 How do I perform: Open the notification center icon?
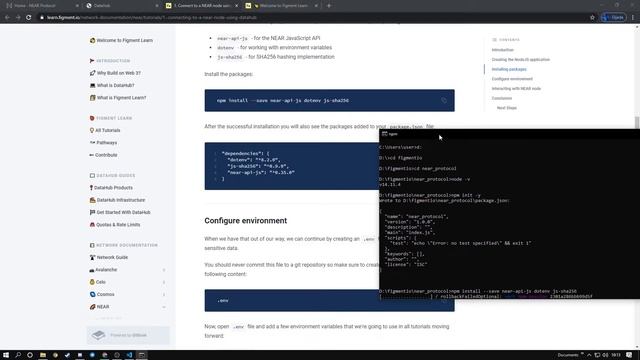629,355
